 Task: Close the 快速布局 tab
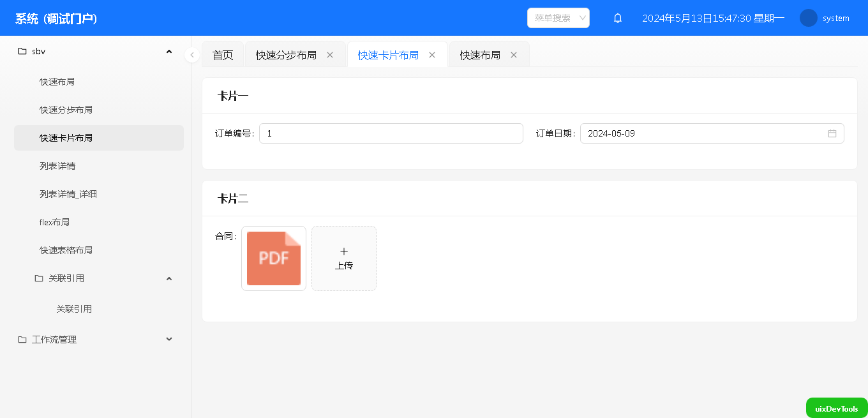point(514,55)
